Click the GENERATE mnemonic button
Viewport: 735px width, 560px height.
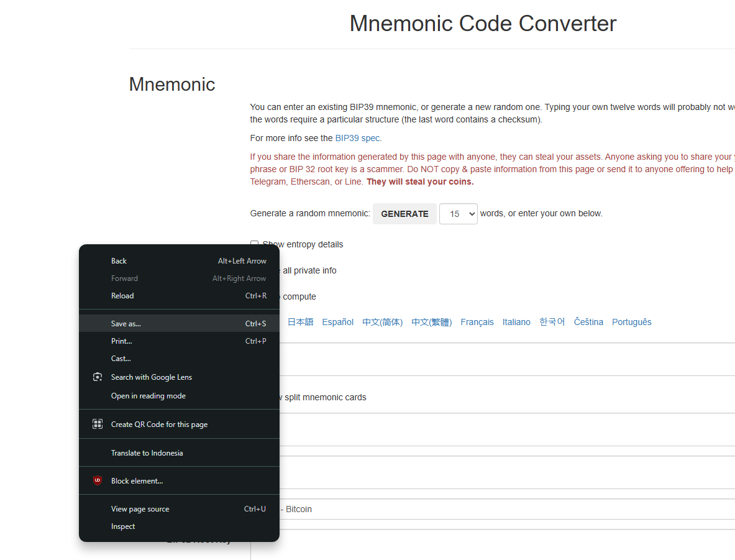coord(404,214)
